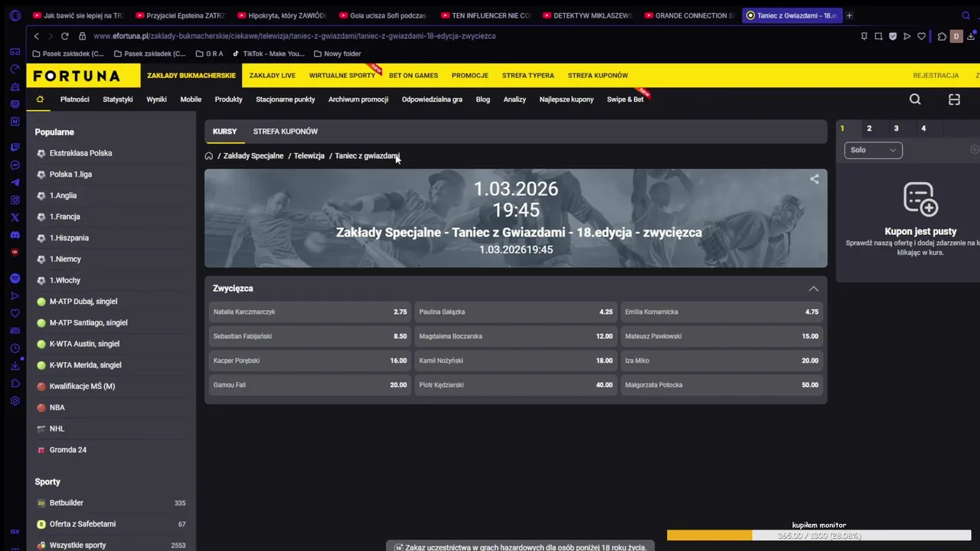Click the browser address bar URL
The image size is (980, 551).
(x=295, y=36)
